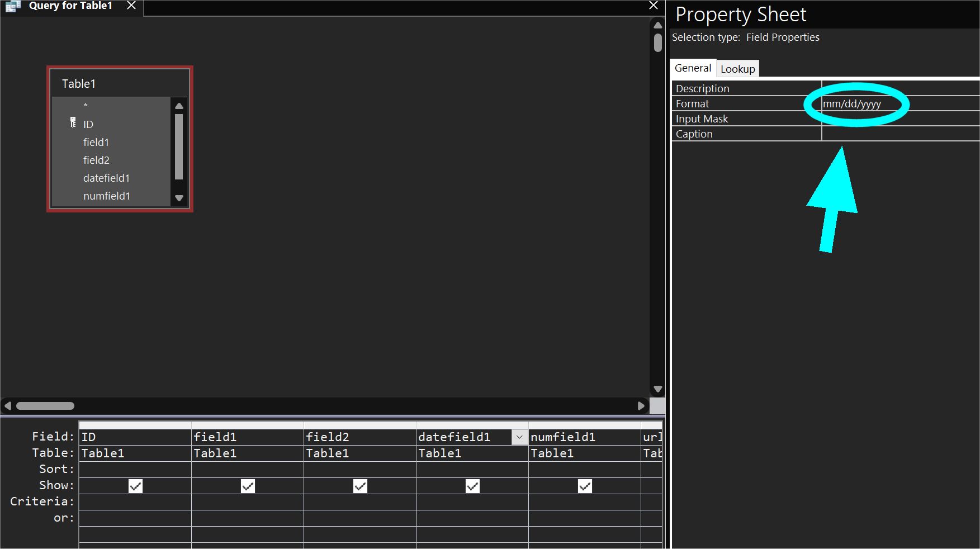The image size is (980, 549).
Task: Select datefield1 in Table1 field list
Action: click(x=106, y=178)
